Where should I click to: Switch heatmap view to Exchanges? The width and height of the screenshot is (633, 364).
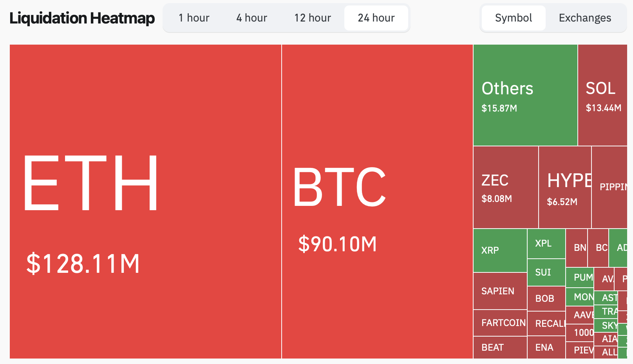click(585, 18)
